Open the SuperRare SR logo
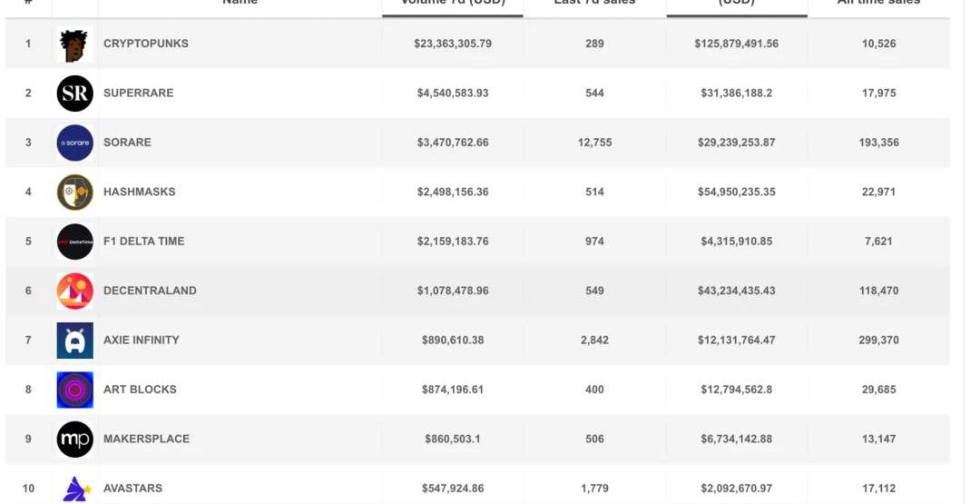 (74, 94)
